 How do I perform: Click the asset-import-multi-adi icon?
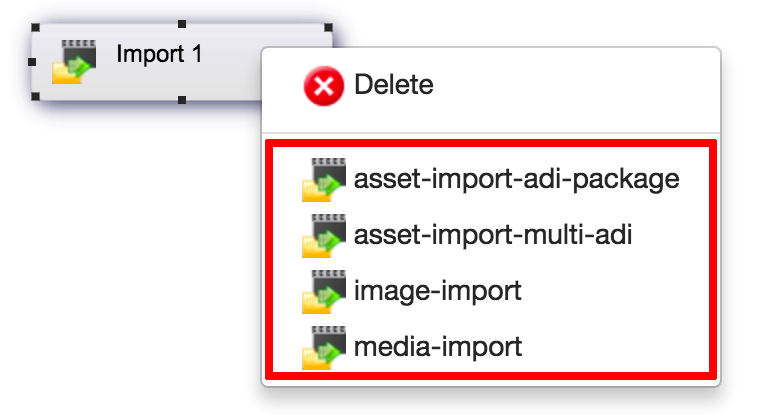324,236
